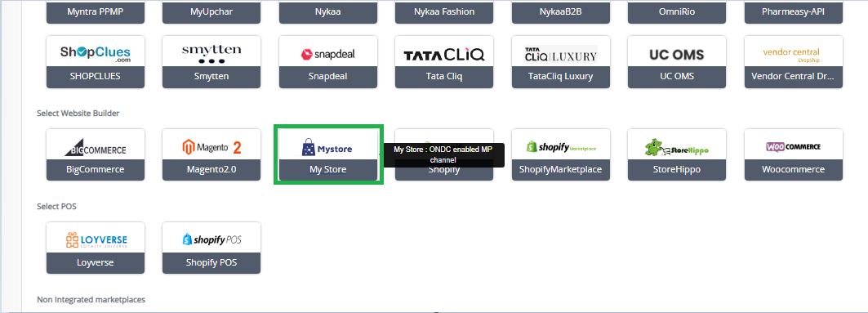Open the Shopify POS tile
Image resolution: width=868 pixels, height=313 pixels.
pyautogui.click(x=211, y=248)
